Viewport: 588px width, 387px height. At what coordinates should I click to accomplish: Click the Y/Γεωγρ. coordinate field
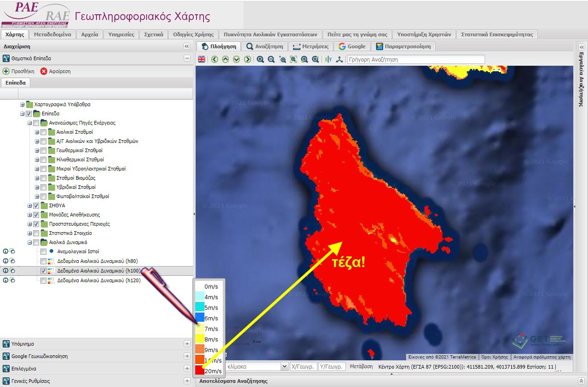[332, 366]
